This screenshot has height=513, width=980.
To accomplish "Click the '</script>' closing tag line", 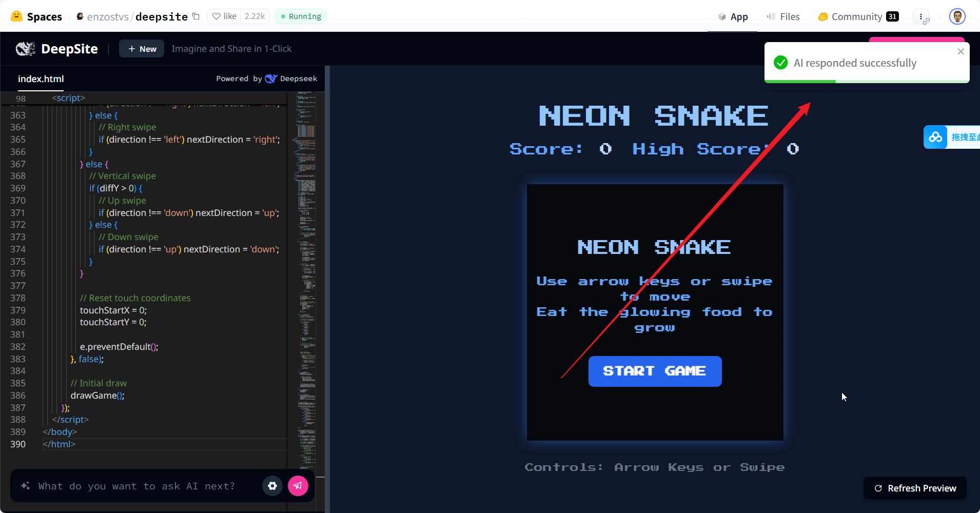I will (70, 420).
